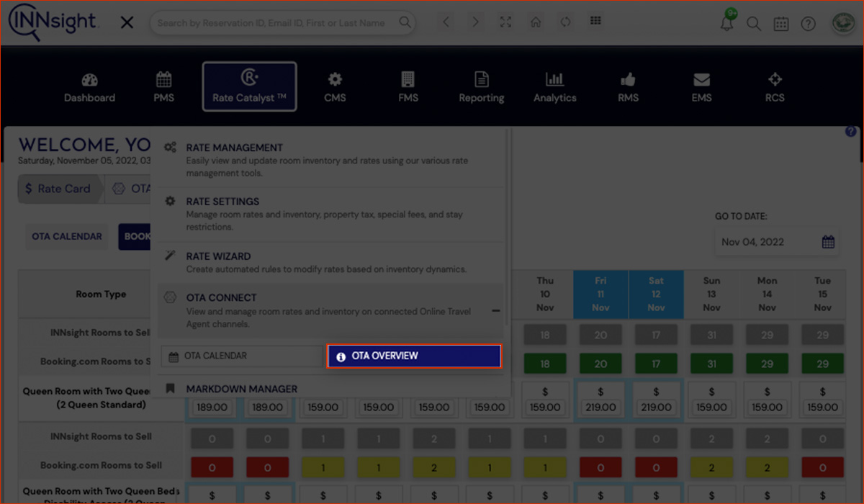Open the user profile avatar
The width and height of the screenshot is (864, 504).
(x=842, y=22)
